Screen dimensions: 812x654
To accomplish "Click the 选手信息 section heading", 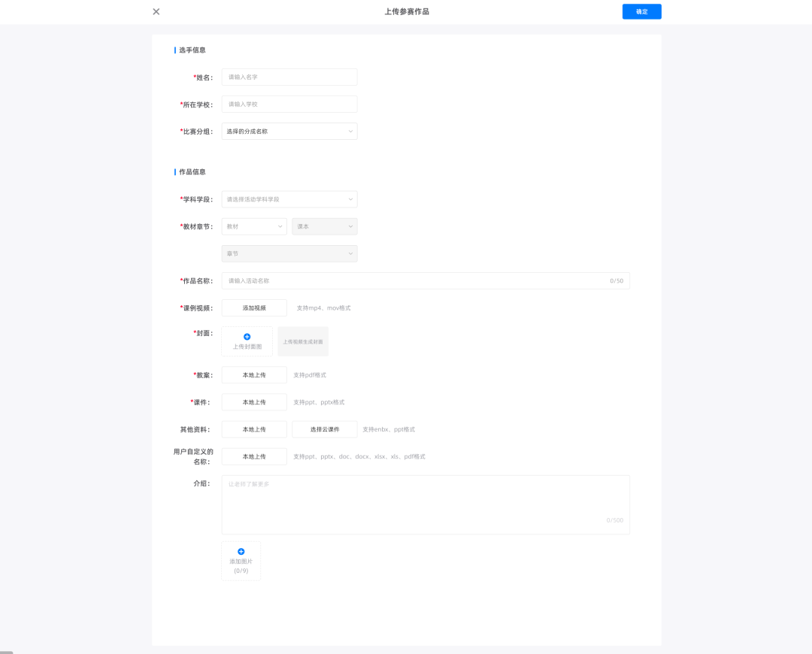I will 192,50.
